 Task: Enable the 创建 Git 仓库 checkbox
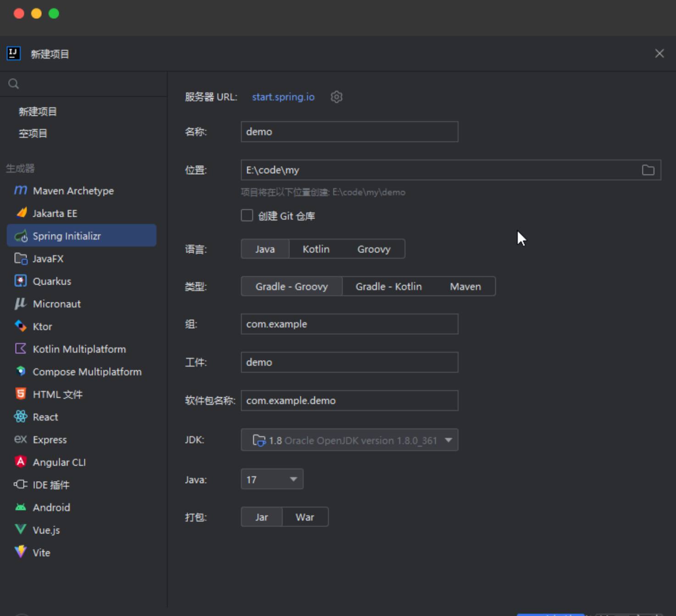pyautogui.click(x=247, y=215)
